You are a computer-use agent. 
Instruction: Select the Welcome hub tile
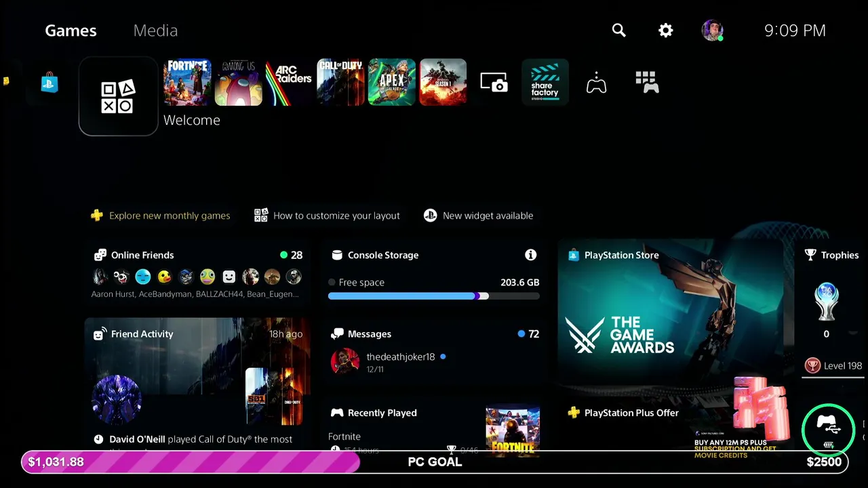(118, 96)
